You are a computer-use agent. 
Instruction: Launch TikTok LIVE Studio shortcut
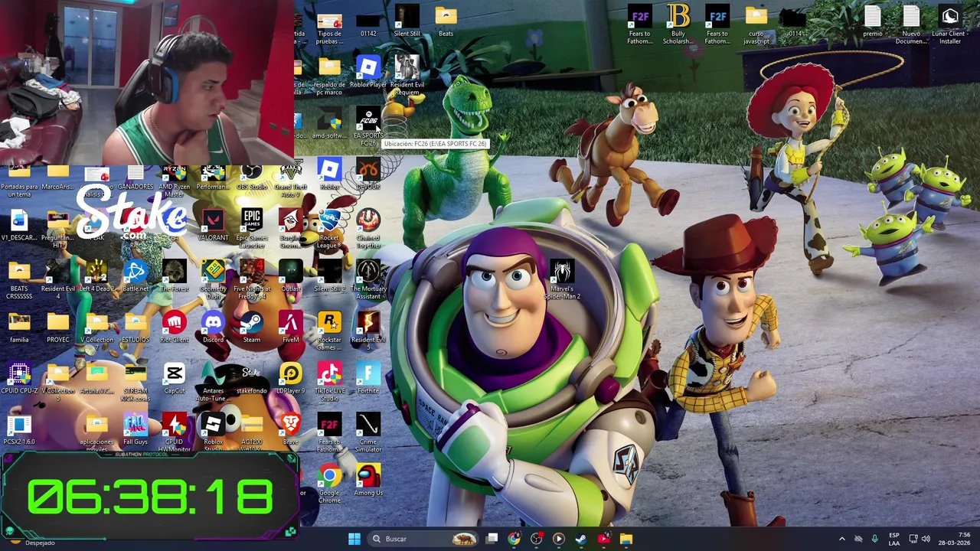pos(329,382)
